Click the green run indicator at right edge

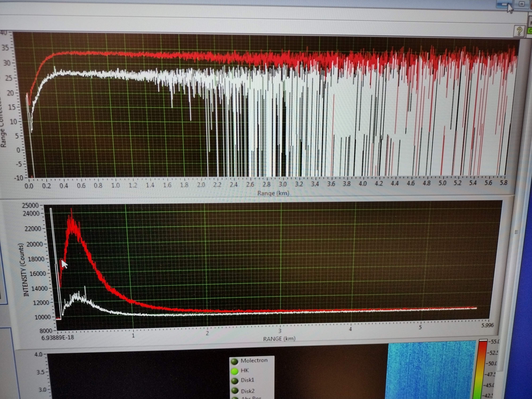coord(530,31)
